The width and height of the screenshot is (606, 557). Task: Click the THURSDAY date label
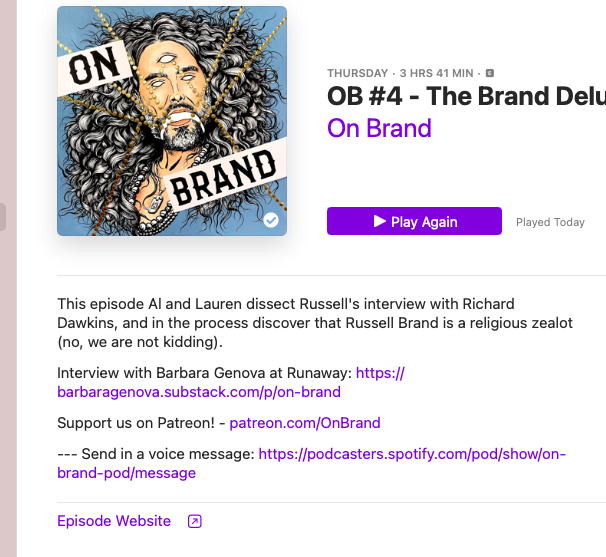357,73
